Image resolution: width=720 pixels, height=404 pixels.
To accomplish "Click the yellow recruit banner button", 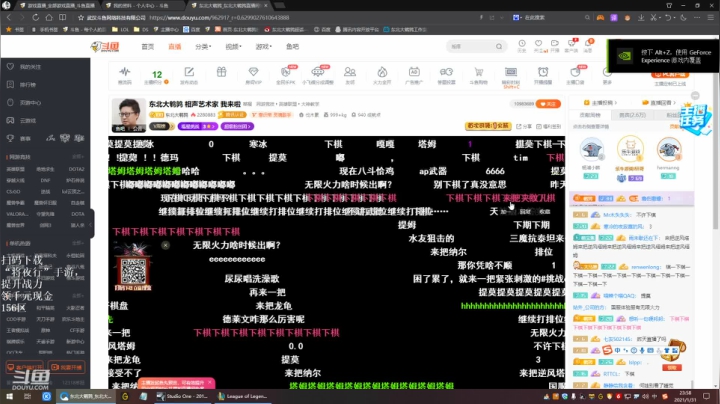I will point(488,126).
